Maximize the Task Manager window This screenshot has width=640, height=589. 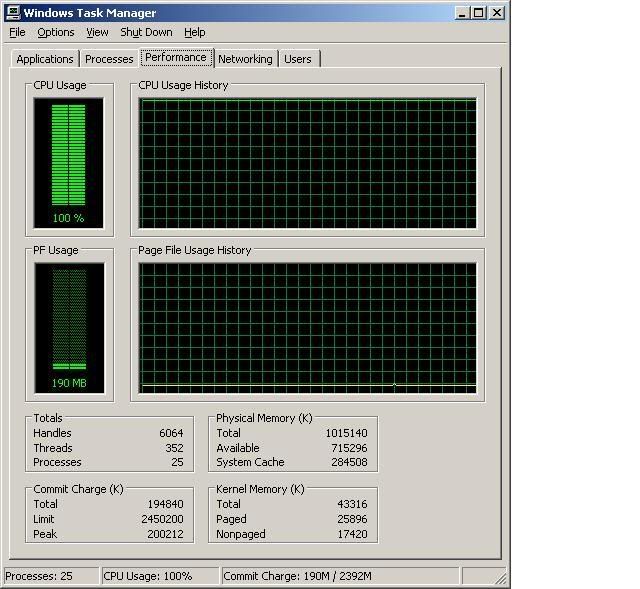[479, 13]
